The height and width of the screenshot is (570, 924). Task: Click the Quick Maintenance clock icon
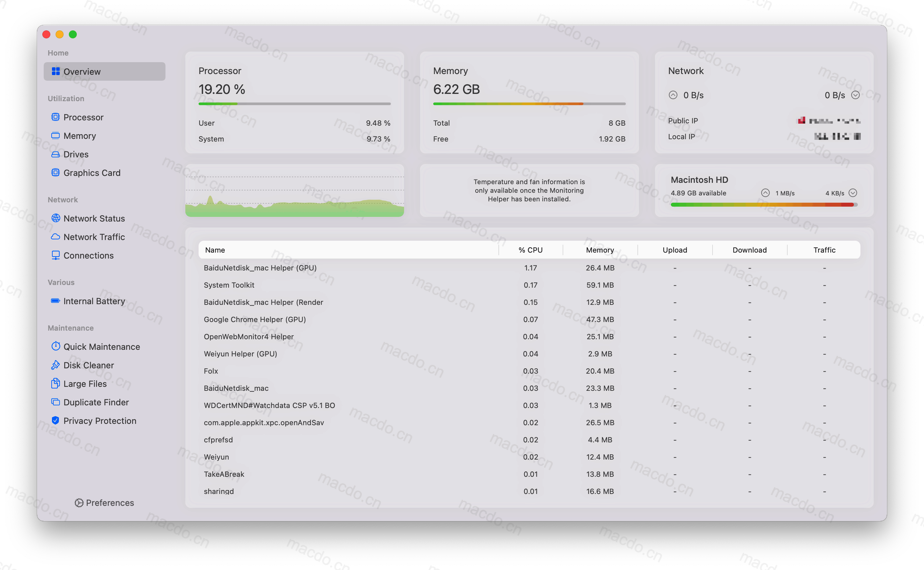pos(56,346)
